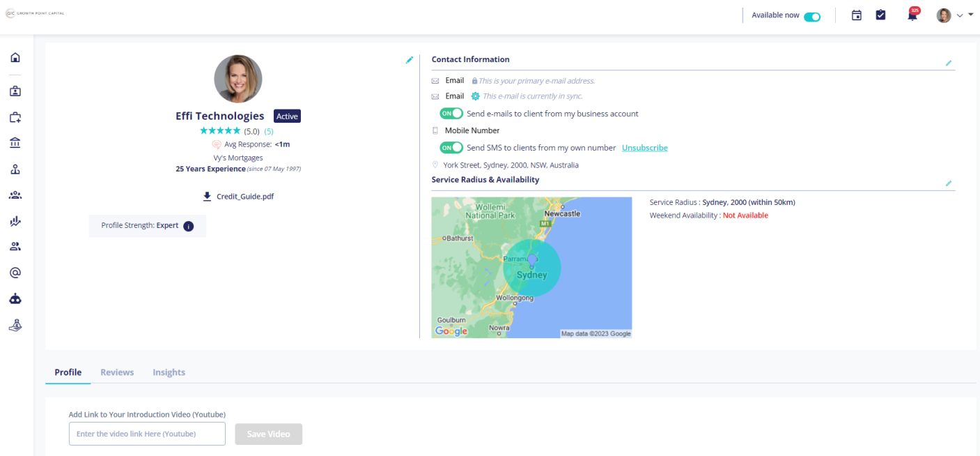Click the YouTube video link input field

(147, 434)
